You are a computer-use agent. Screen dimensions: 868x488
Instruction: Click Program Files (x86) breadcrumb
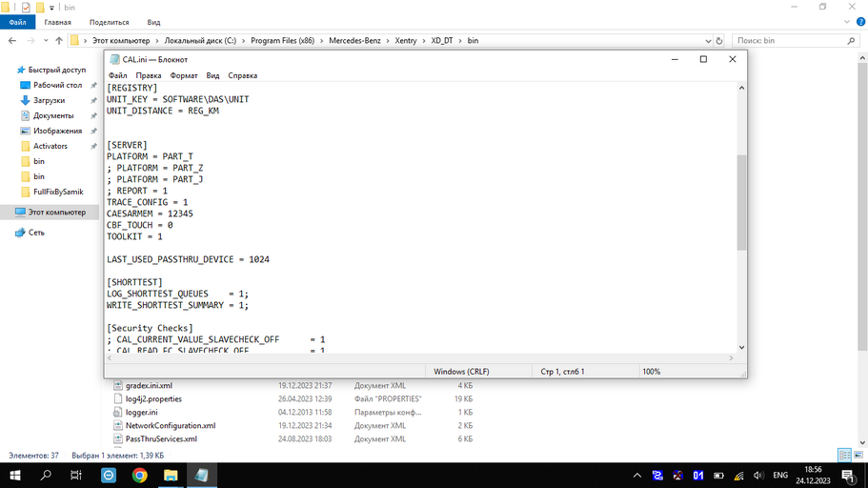[282, 40]
